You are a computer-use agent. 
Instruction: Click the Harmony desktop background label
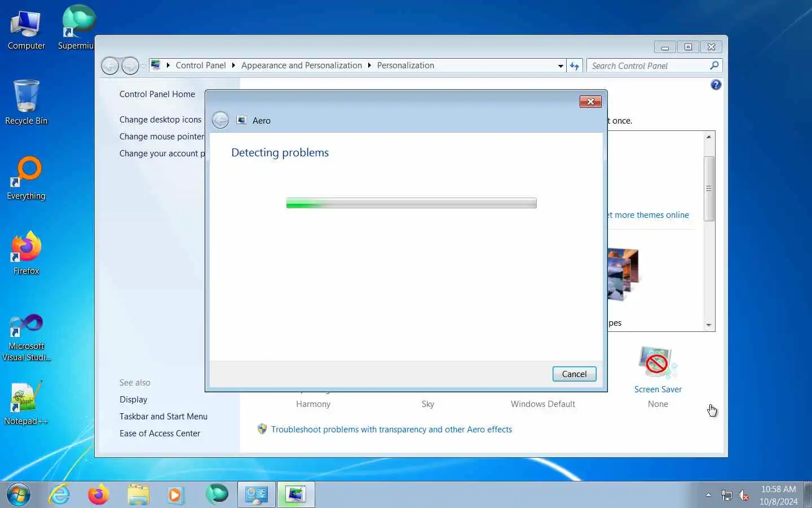click(x=313, y=404)
